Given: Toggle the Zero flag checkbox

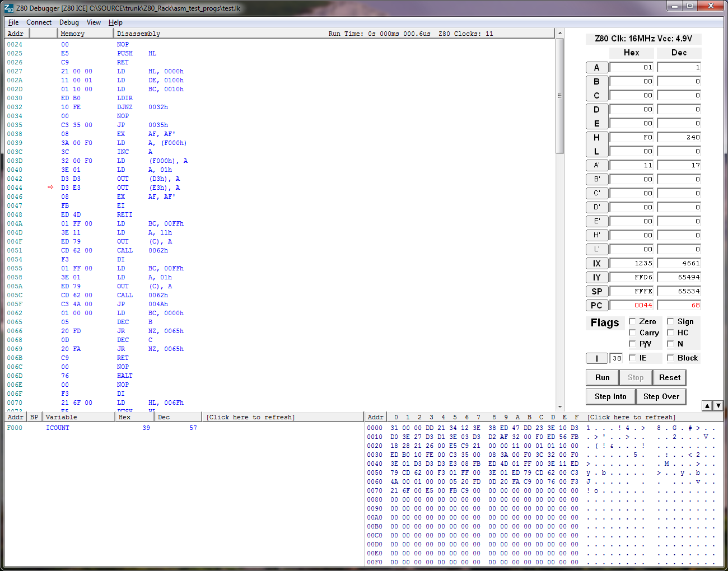Looking at the screenshot, I should point(632,321).
